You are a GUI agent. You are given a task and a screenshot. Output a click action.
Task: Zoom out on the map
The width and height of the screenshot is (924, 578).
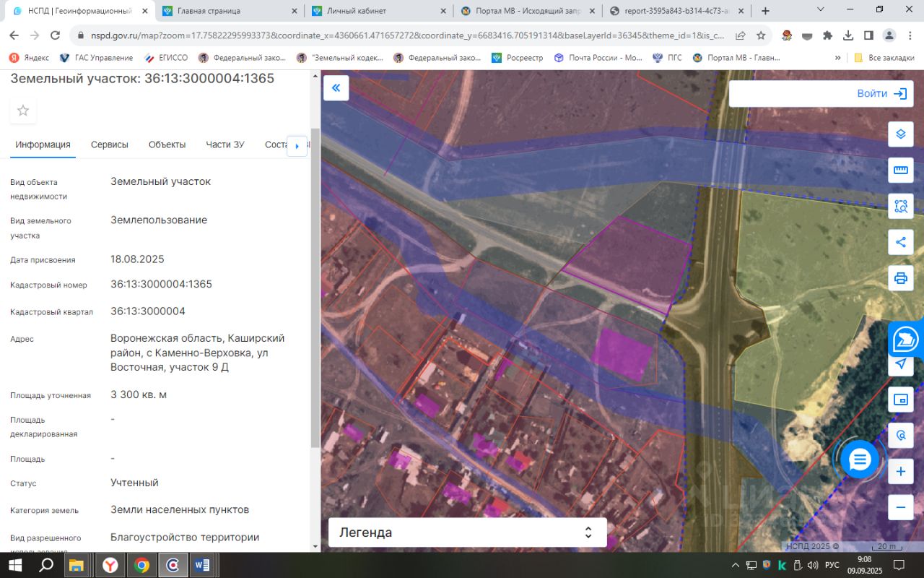[x=900, y=507]
